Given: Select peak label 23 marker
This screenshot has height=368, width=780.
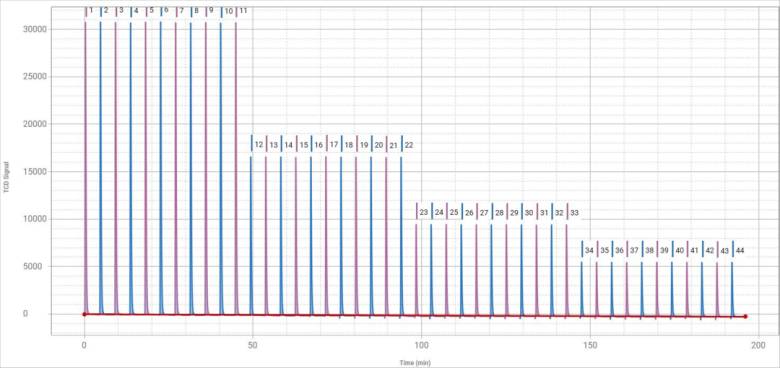Looking at the screenshot, I should pos(423,212).
